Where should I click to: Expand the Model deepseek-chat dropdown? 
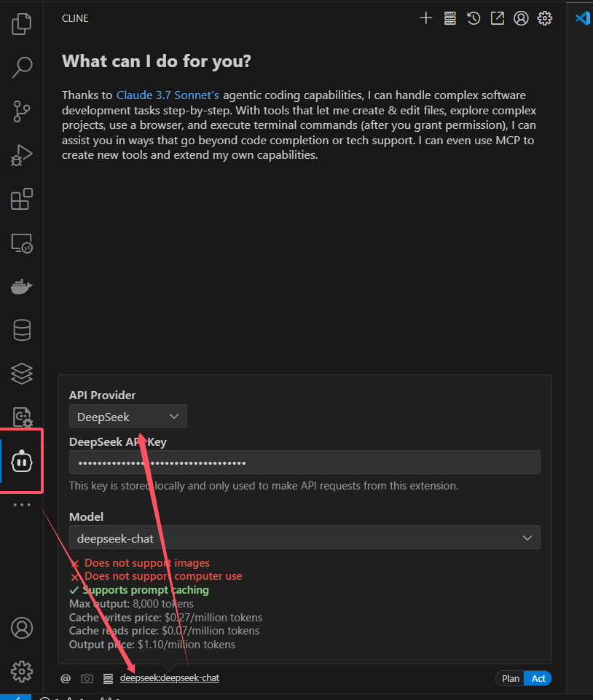tap(305, 538)
